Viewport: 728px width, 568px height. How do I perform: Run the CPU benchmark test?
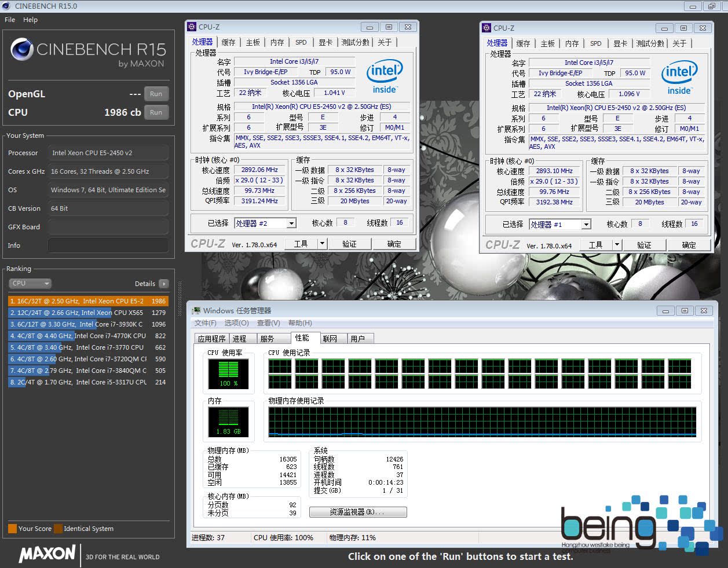click(x=156, y=112)
